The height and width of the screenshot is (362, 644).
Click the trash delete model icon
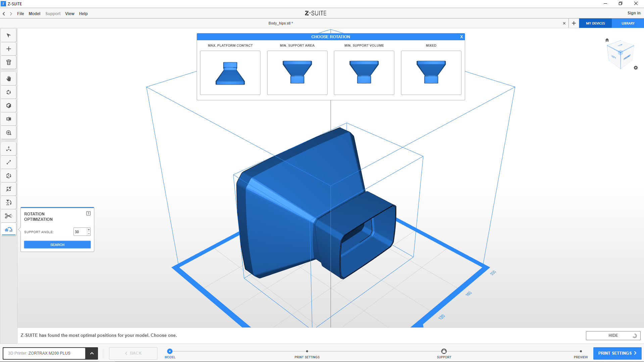click(x=9, y=62)
